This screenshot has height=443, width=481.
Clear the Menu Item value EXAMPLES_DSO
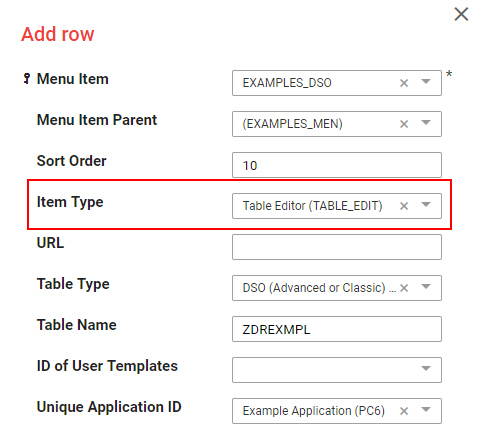404,83
